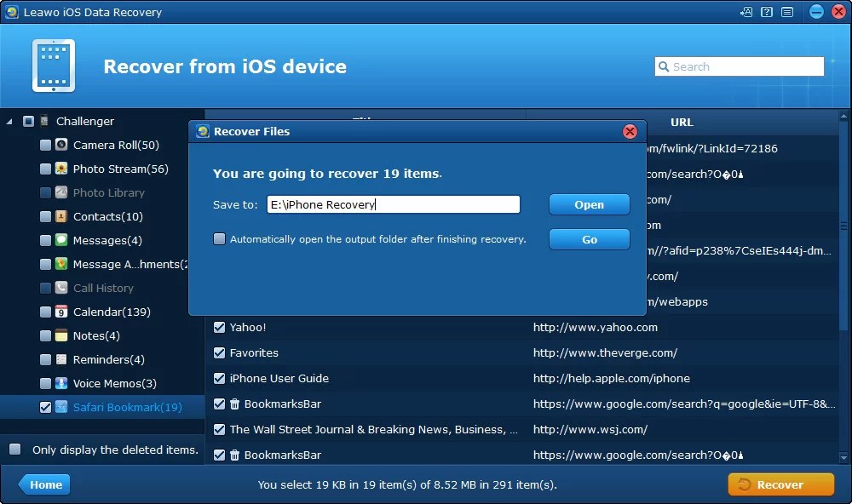The image size is (852, 504).
Task: Uncheck The Wall Street Journal checkbox
Action: coord(219,429)
